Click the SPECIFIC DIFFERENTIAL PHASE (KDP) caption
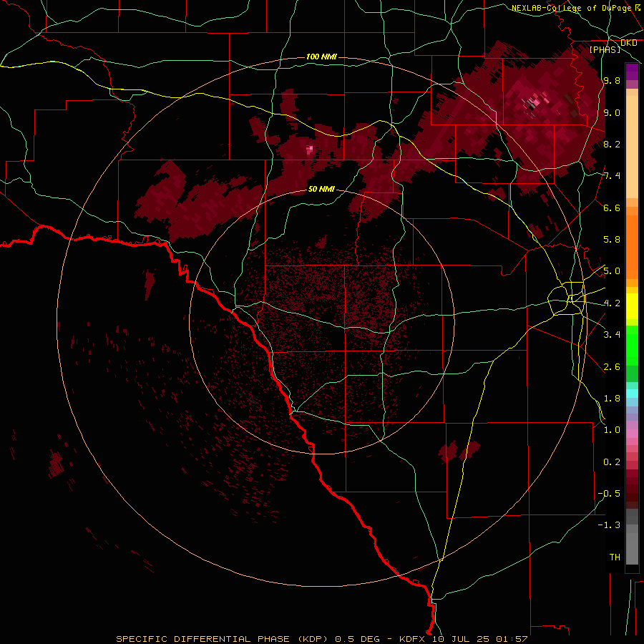Screen dimensions: 644x644 pos(223,639)
